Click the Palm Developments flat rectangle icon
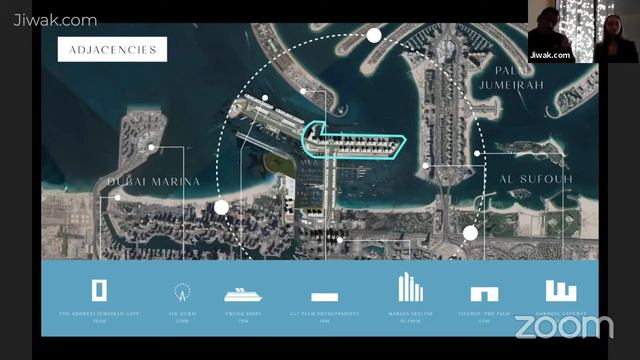The width and height of the screenshot is (640, 360). [x=324, y=297]
